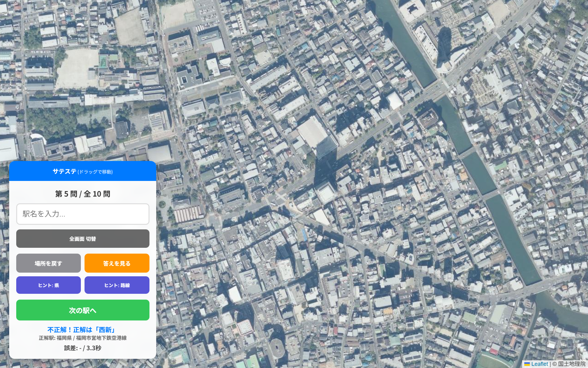Screen dimensions: 588x368
Task: Click the サテステ panel header bar
Action: (83, 171)
